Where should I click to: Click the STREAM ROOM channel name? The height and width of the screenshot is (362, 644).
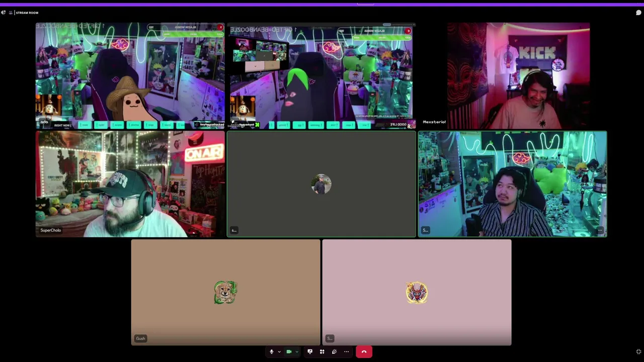coord(27,13)
